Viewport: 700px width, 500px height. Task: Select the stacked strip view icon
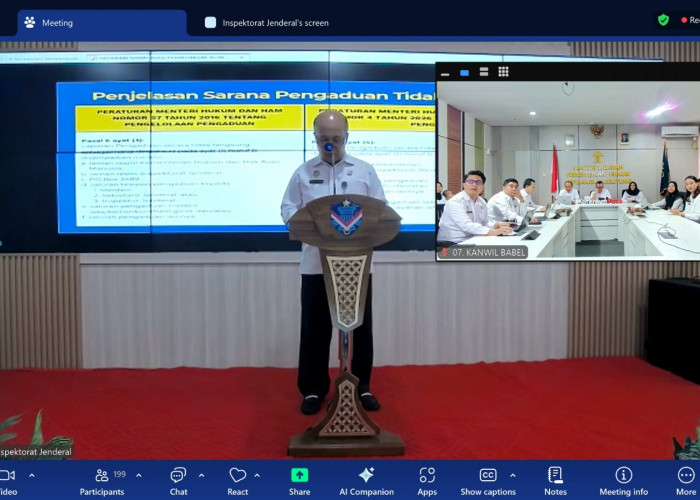pyautogui.click(x=484, y=72)
